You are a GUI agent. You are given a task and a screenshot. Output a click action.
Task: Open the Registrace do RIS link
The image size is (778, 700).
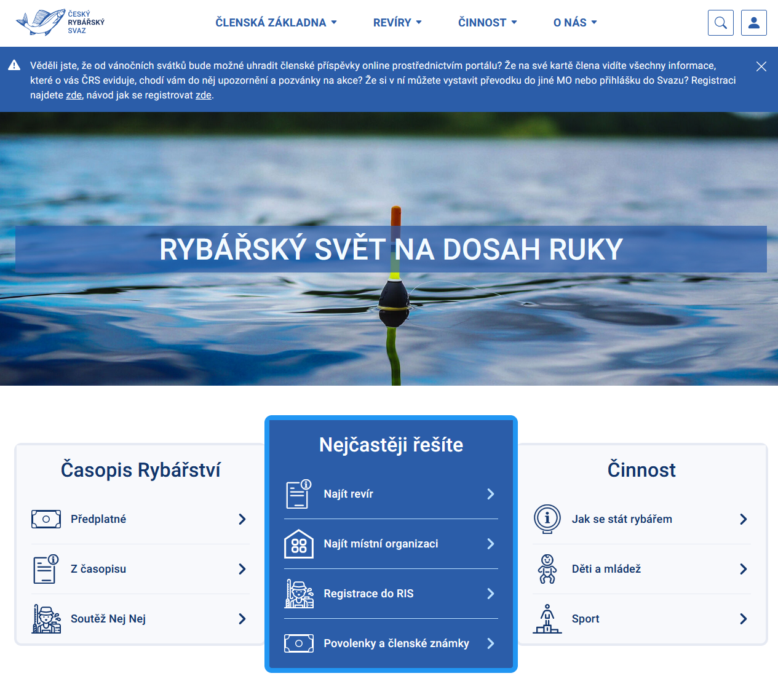coord(368,594)
